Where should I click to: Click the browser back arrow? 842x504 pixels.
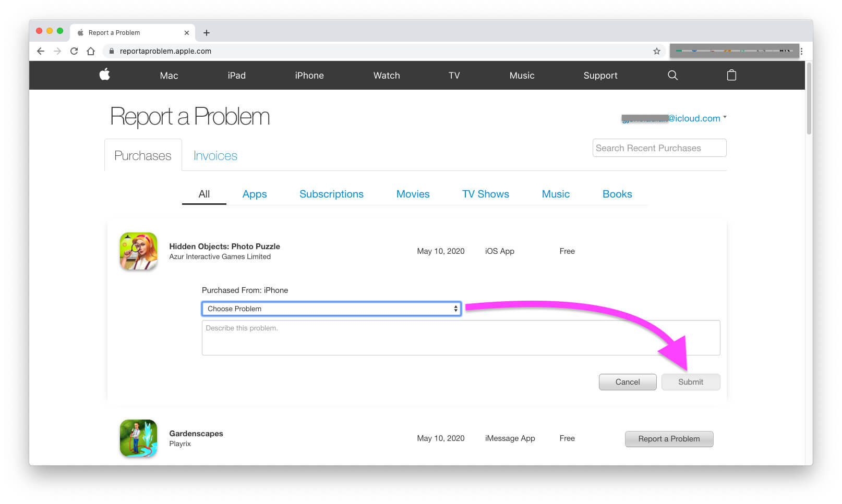point(40,51)
